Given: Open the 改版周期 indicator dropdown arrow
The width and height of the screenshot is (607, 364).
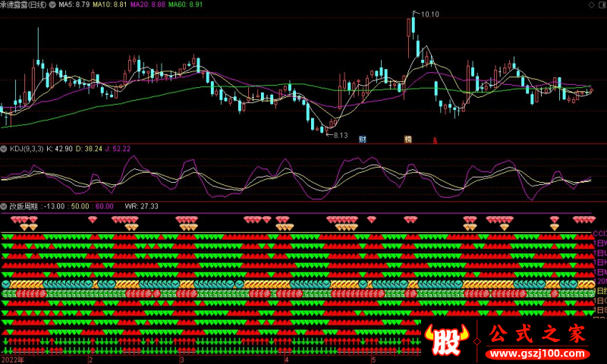Looking at the screenshot, I should 4,206.
